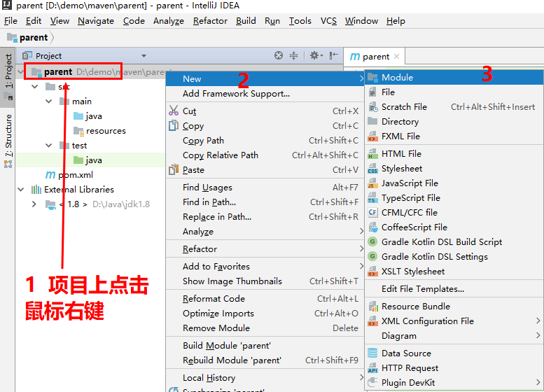Close the parent editor tab
This screenshot has height=392, width=544.
tap(396, 56)
